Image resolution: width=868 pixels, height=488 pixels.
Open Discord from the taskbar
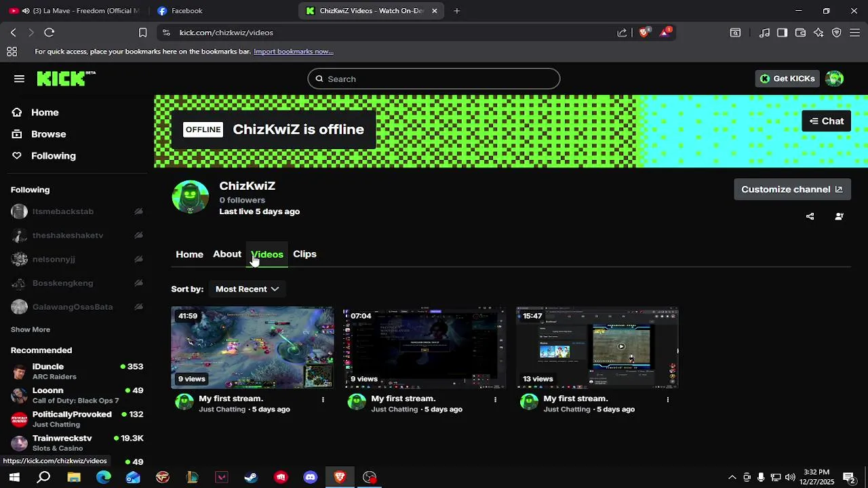tap(311, 477)
